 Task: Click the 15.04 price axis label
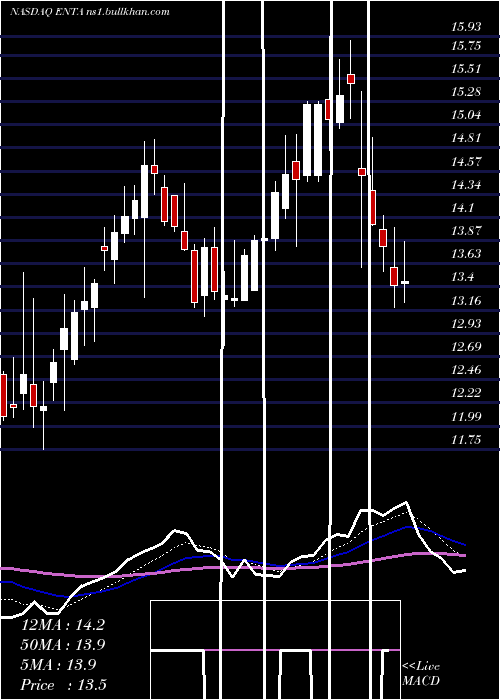[467, 115]
